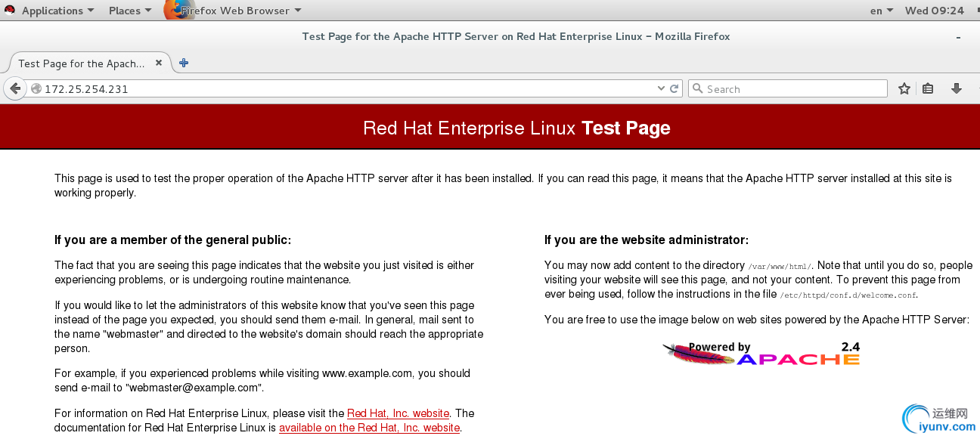Image resolution: width=980 pixels, height=439 pixels.
Task: Click the globe site identity icon
Action: tap(36, 89)
